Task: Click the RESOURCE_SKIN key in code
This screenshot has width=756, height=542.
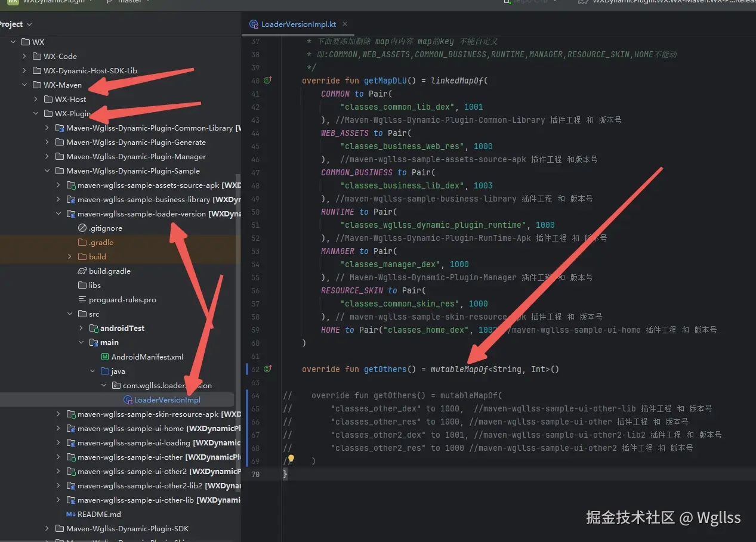Action: 352,290
